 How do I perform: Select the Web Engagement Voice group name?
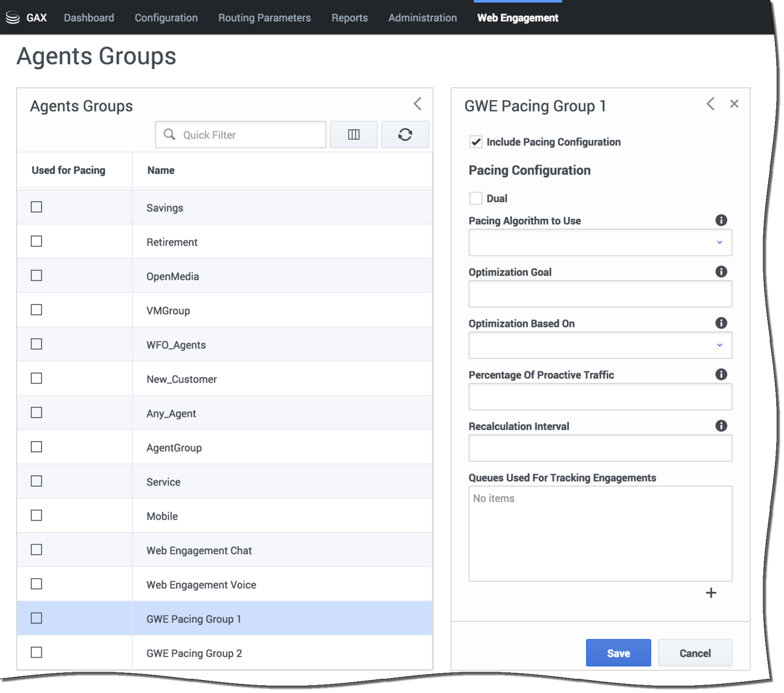coord(201,584)
